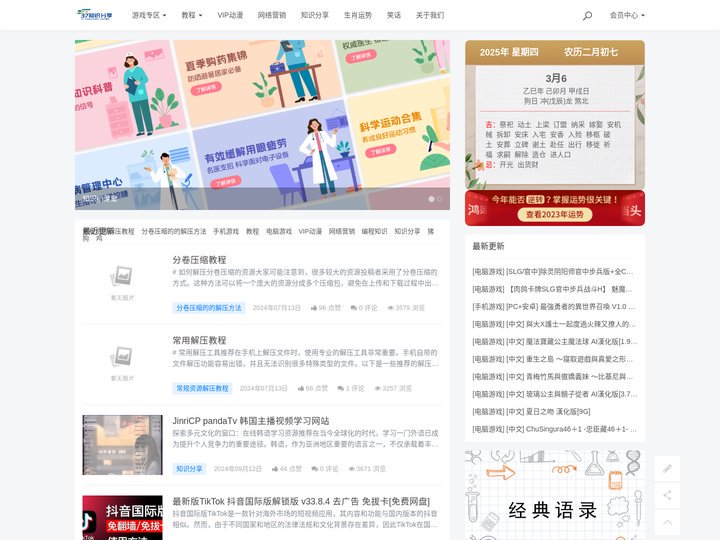Image resolution: width=720 pixels, height=540 pixels.
Task: Open the search magnifier icon
Action: 587,15
